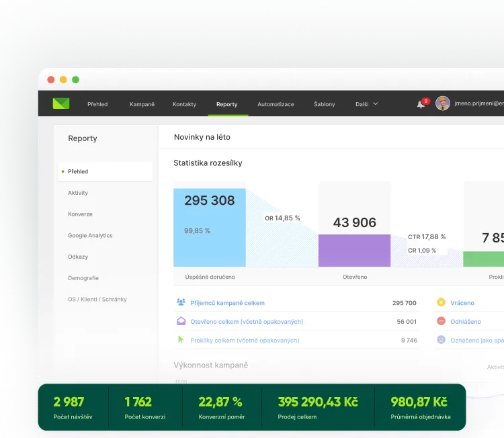Open the Šablony navigation item
This screenshot has height=438, width=504.
click(324, 104)
